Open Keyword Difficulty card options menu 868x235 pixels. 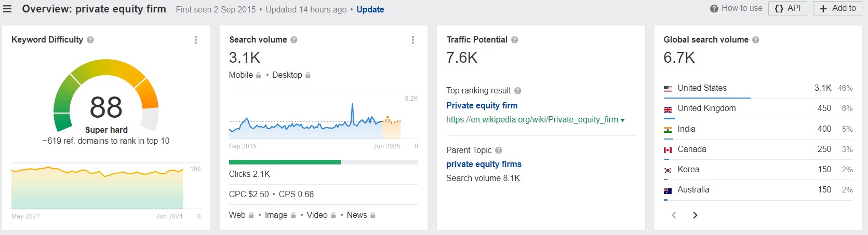click(x=196, y=40)
